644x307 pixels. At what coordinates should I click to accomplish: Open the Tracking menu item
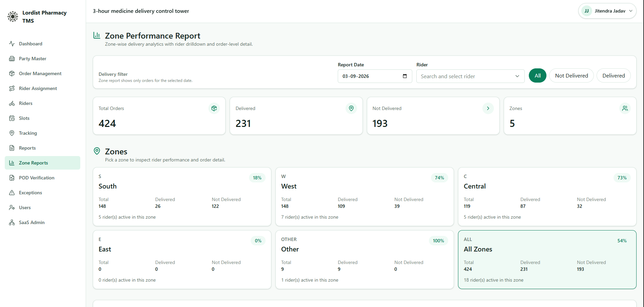(x=42, y=133)
